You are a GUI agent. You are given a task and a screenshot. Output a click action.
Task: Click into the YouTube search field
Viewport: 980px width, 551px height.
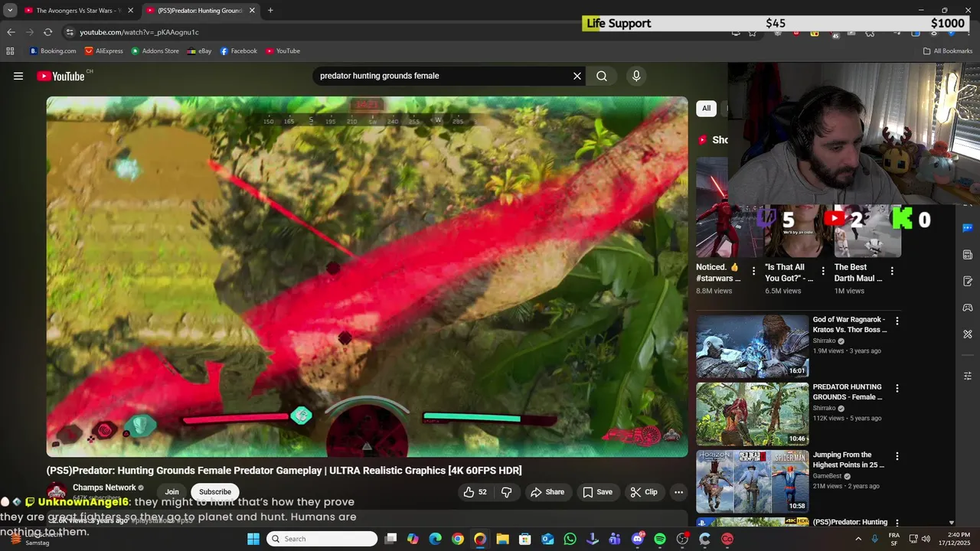443,76
